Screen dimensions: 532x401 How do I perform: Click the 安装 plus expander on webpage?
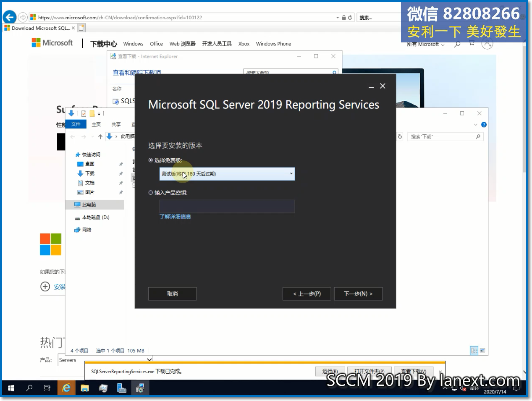tap(45, 287)
